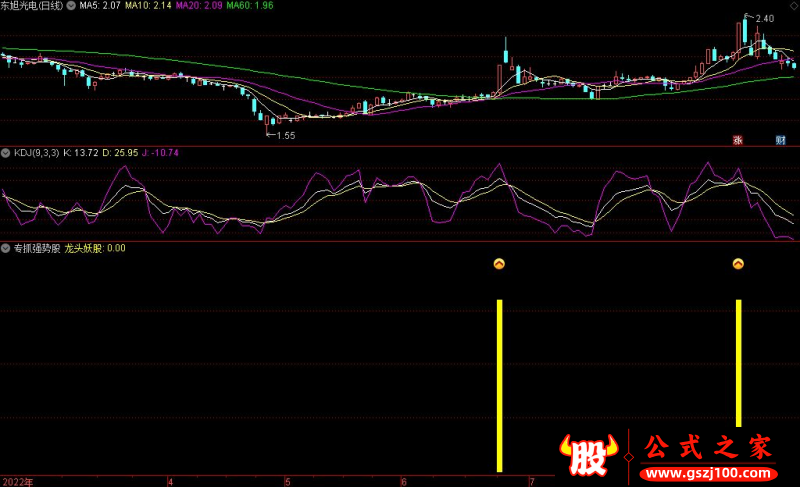The width and height of the screenshot is (800, 487).
Task: Select the MA60 moving average label
Action: (x=250, y=6)
